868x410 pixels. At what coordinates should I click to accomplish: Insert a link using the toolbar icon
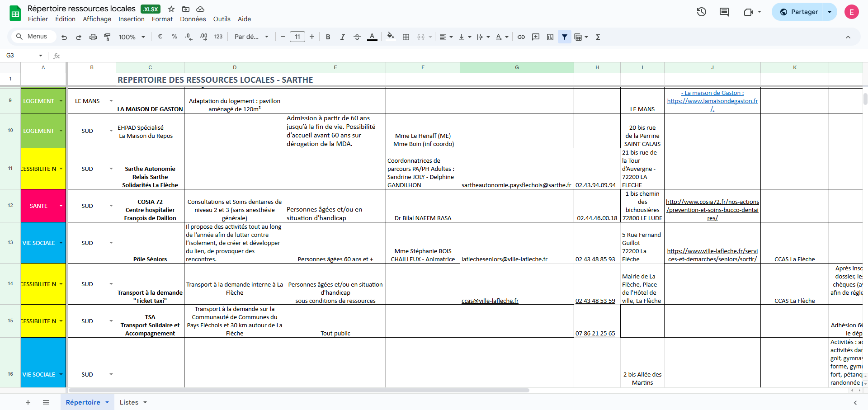coord(521,37)
